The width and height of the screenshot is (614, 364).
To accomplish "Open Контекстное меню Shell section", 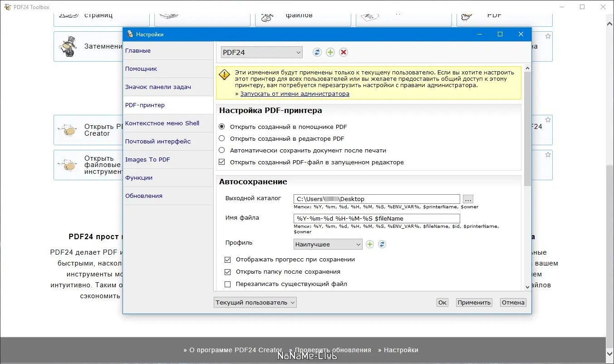I will (168, 123).
